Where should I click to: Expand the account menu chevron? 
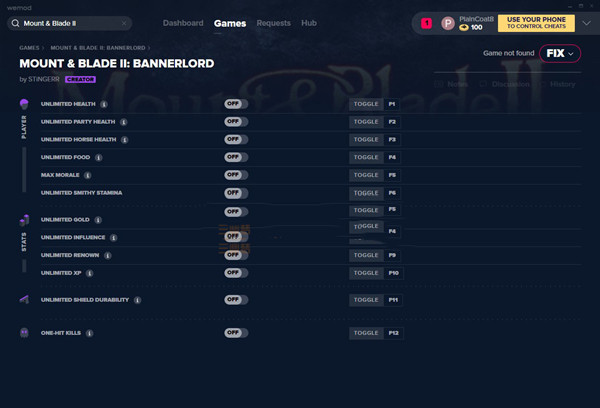[586, 23]
